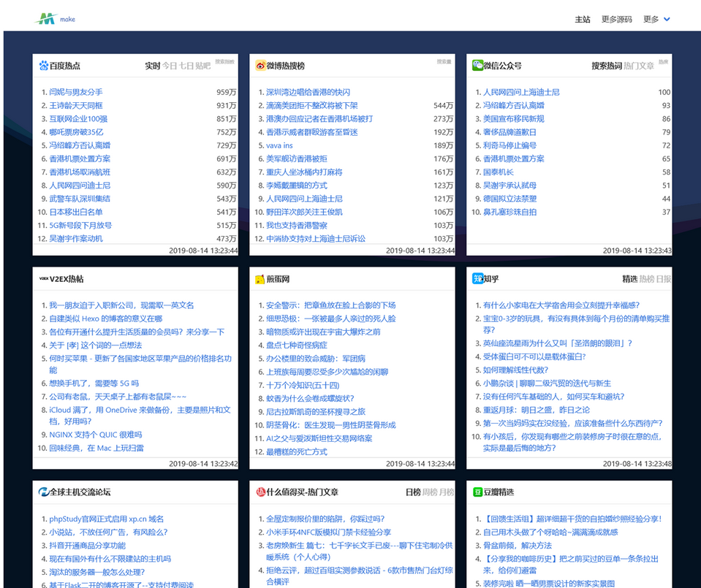This screenshot has height=588, width=701.
Task: Click Baidu card timestamp 2019-08-14 13:23:44
Action: pos(203,251)
